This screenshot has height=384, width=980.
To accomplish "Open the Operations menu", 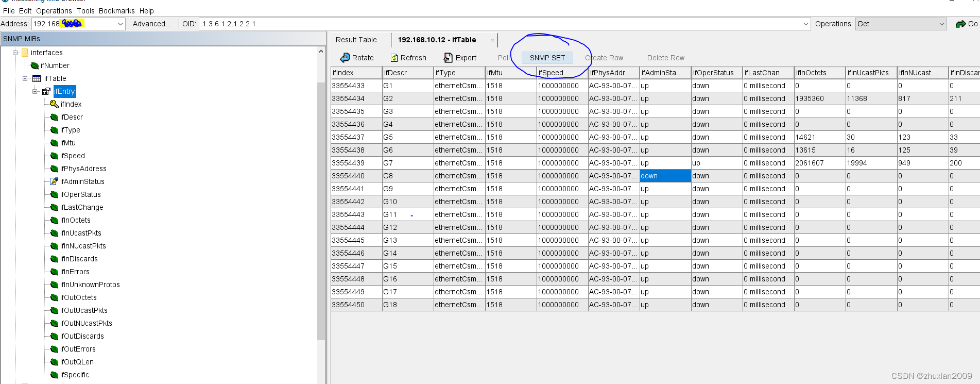I will point(54,11).
